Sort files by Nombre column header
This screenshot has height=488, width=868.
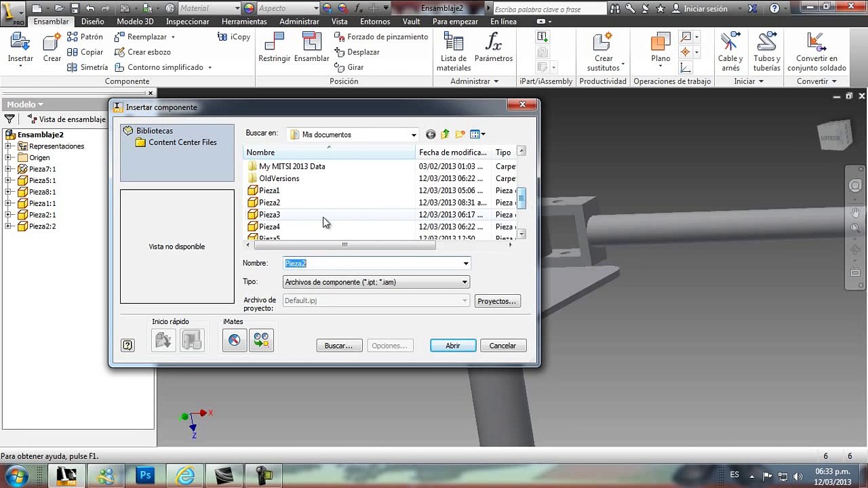click(329, 152)
